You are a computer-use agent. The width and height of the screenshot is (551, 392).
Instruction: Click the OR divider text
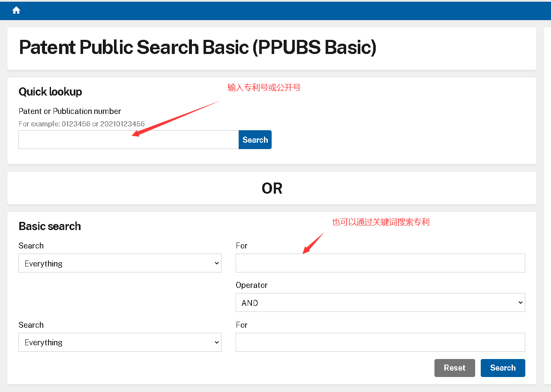[x=272, y=189]
